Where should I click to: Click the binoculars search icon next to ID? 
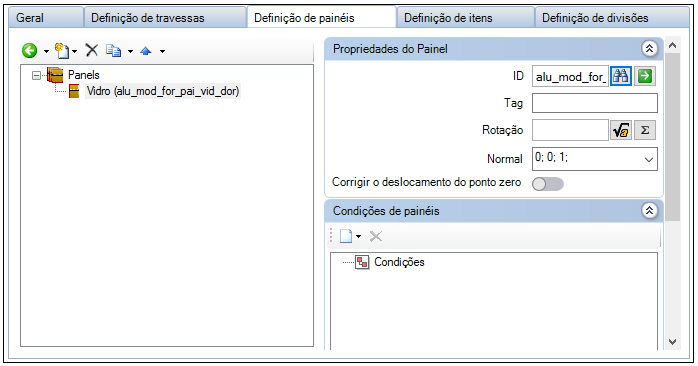coord(621,76)
